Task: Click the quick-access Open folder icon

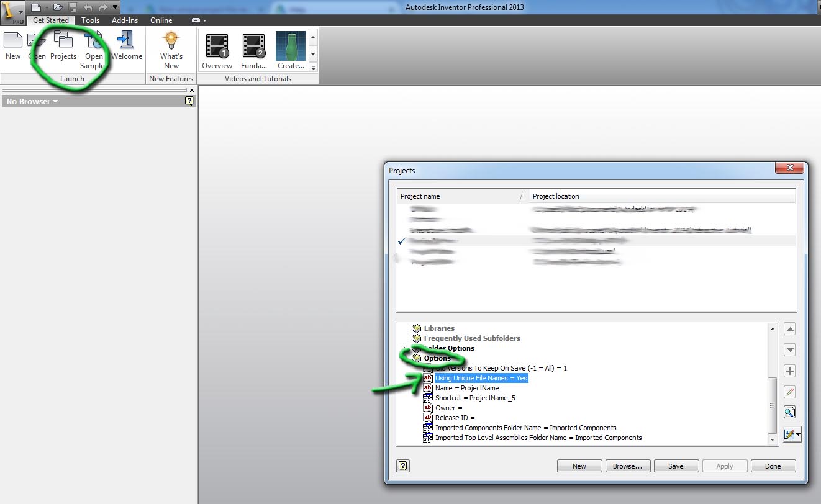Action: (x=58, y=7)
